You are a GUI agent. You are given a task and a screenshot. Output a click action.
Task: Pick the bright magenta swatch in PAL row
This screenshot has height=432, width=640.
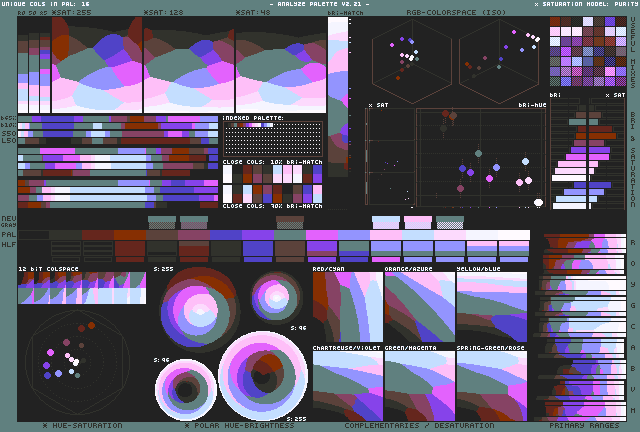click(x=322, y=235)
